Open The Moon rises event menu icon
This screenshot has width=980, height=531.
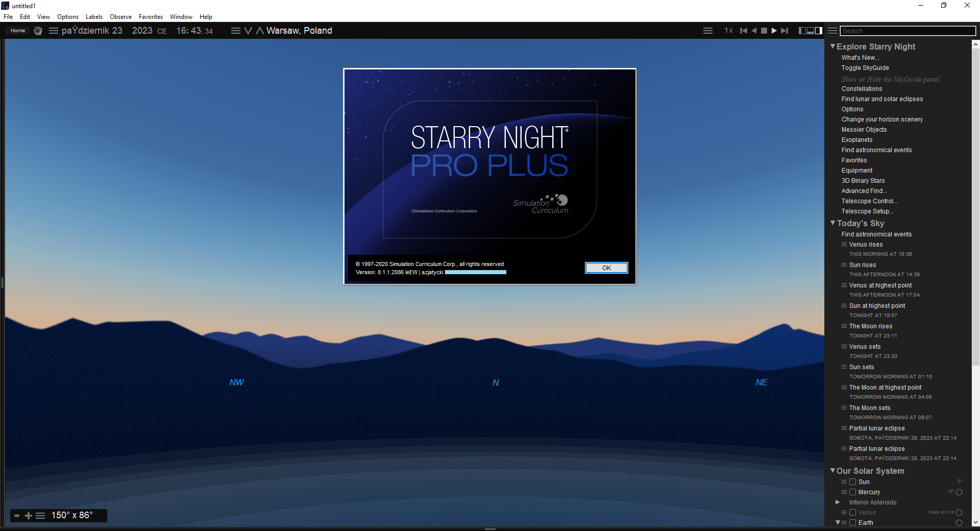pos(844,326)
